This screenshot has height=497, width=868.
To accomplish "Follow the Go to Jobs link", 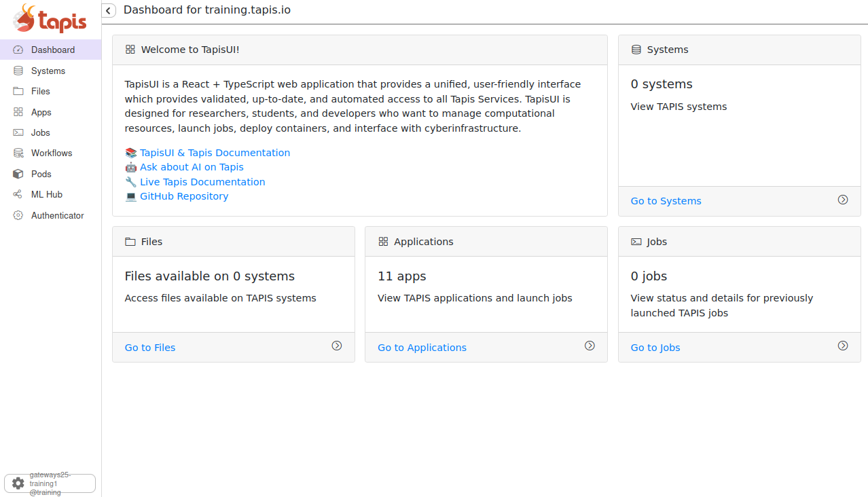I will (655, 348).
